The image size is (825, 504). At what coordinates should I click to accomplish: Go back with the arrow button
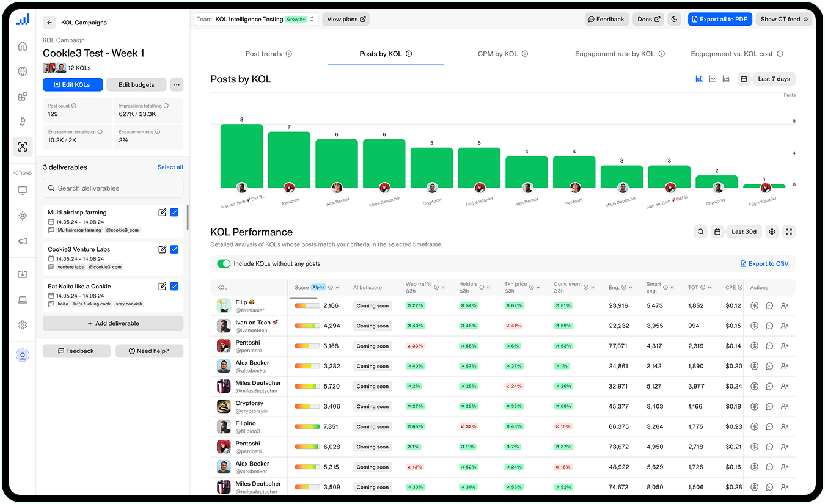point(50,23)
